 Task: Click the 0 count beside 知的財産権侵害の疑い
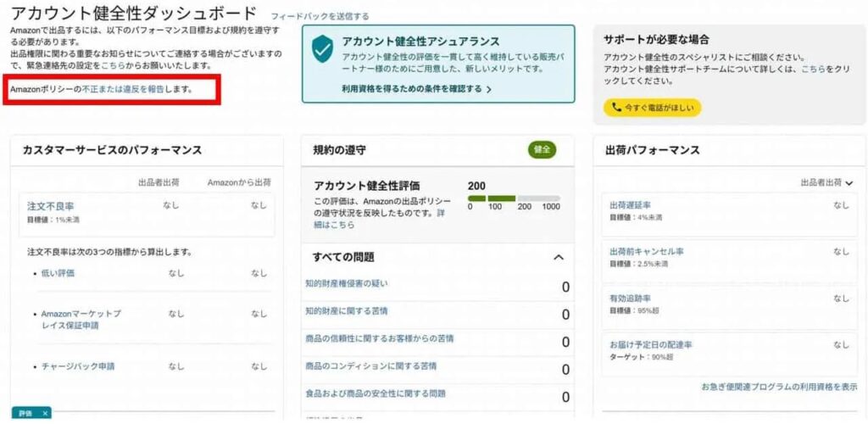point(565,287)
